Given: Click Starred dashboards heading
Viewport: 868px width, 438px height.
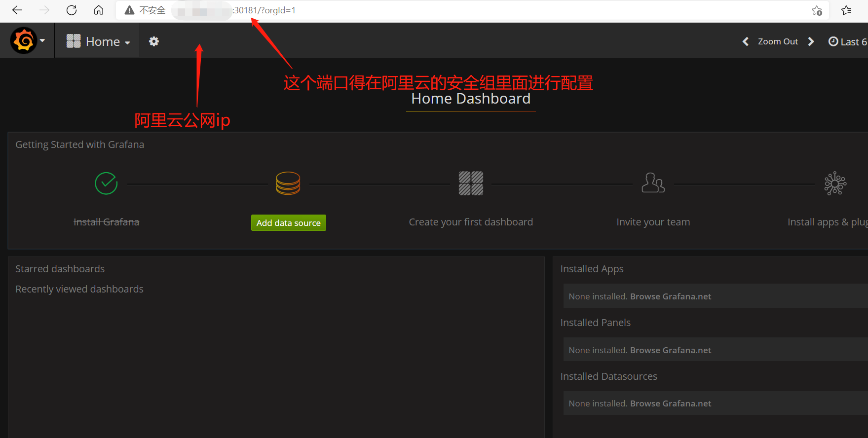Looking at the screenshot, I should (x=60, y=269).
